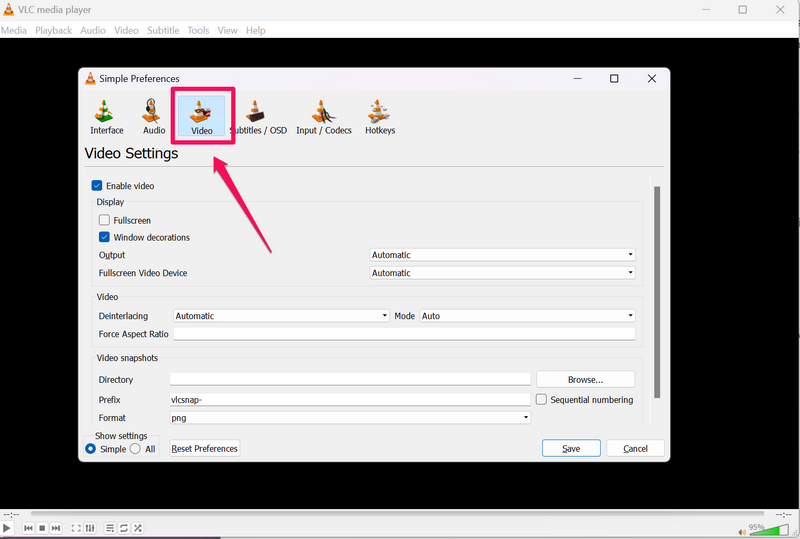Check the Fullscreen checkbox

pyautogui.click(x=104, y=220)
